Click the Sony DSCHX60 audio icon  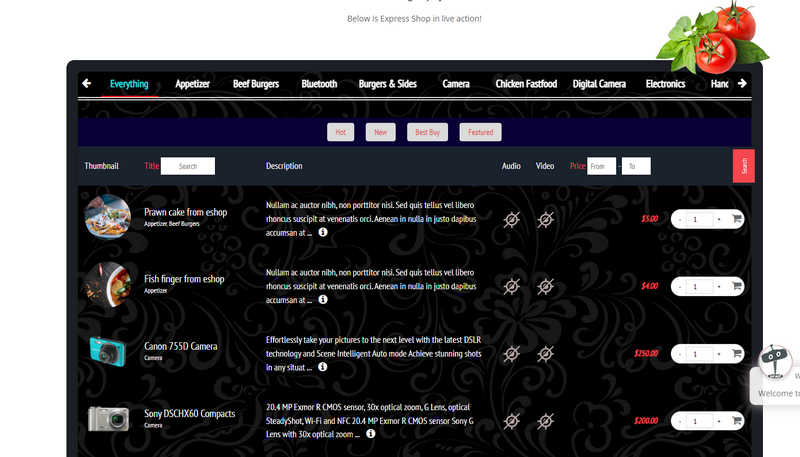(x=511, y=421)
